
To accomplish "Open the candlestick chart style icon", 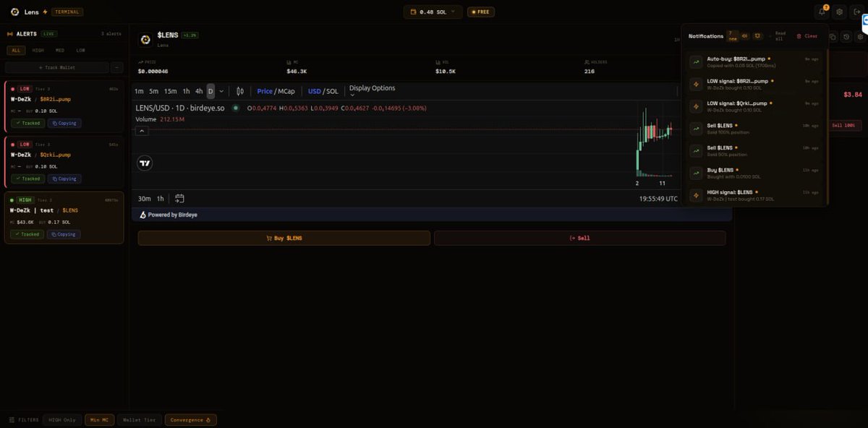I will 240,91.
